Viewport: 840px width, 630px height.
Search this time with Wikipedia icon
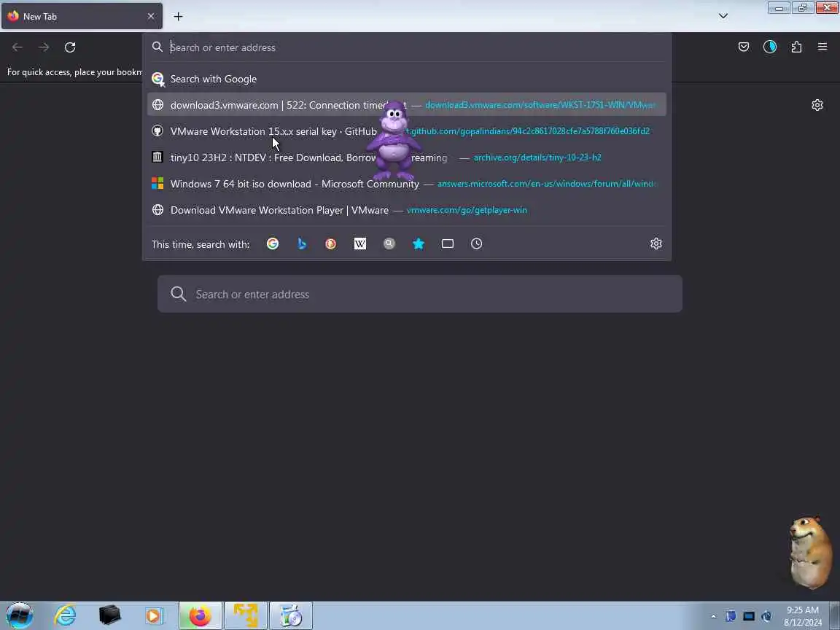coord(360,244)
